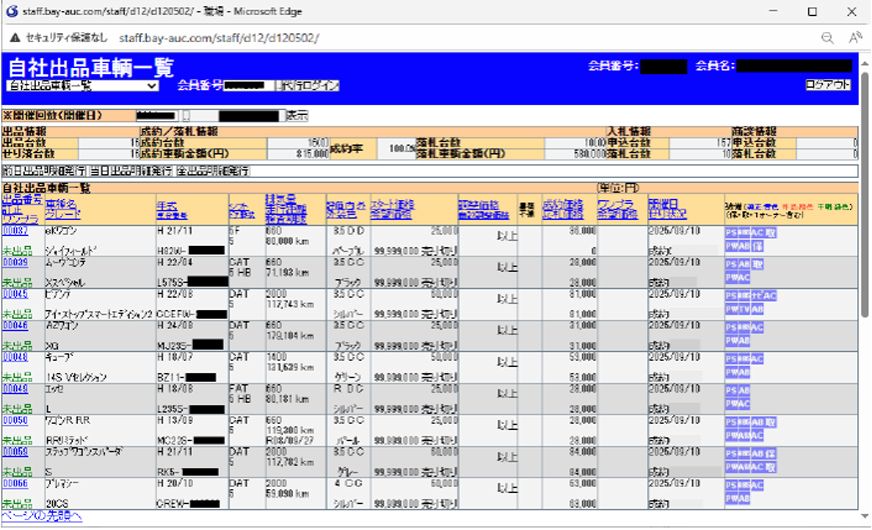Open listing number 00045 link
Screen dimensions: 872x530
click(x=15, y=295)
